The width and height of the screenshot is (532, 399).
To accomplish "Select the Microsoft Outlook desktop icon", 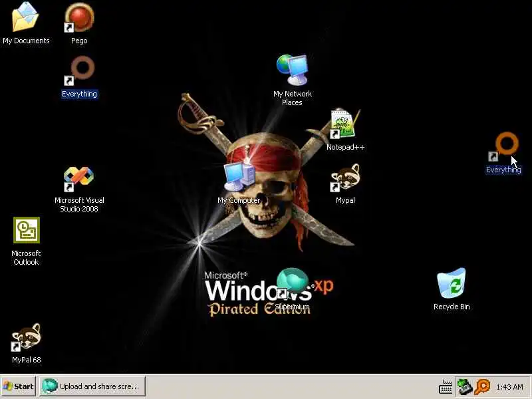I will [x=27, y=230].
